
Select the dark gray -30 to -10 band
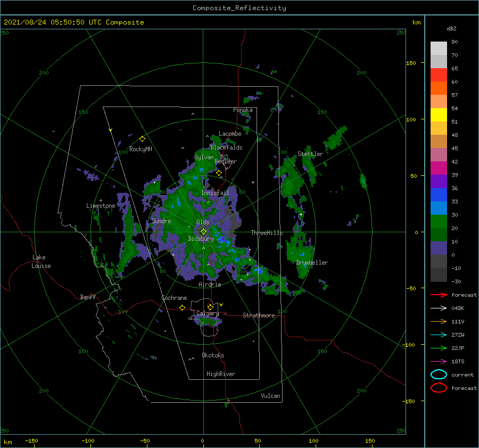point(439,275)
